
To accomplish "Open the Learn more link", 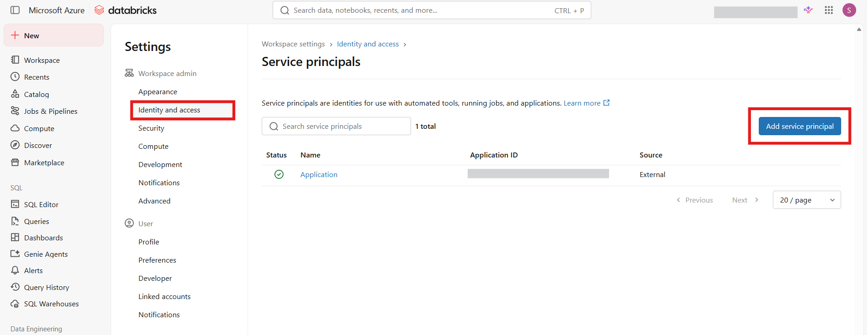I will [586, 103].
